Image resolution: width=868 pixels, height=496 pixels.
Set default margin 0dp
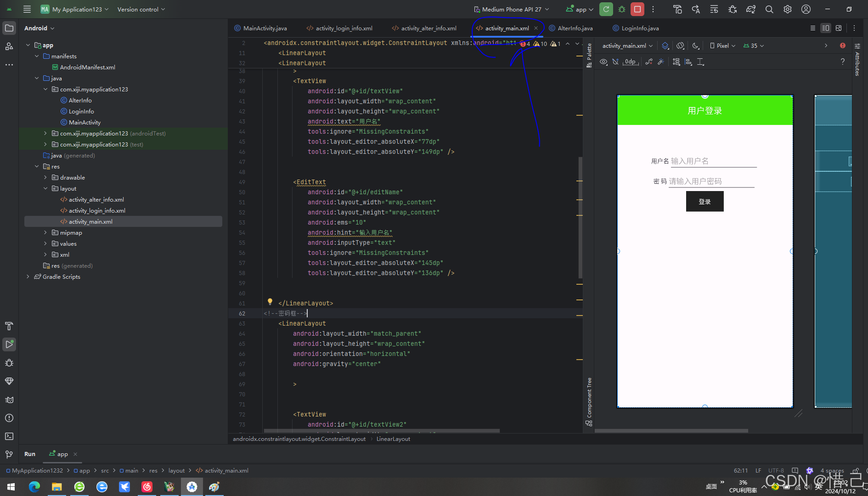(631, 62)
